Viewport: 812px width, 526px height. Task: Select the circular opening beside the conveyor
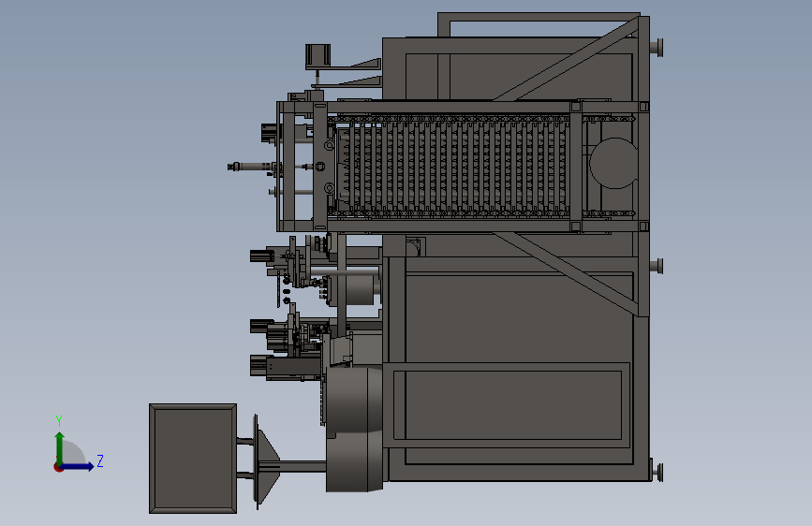[x=613, y=163]
